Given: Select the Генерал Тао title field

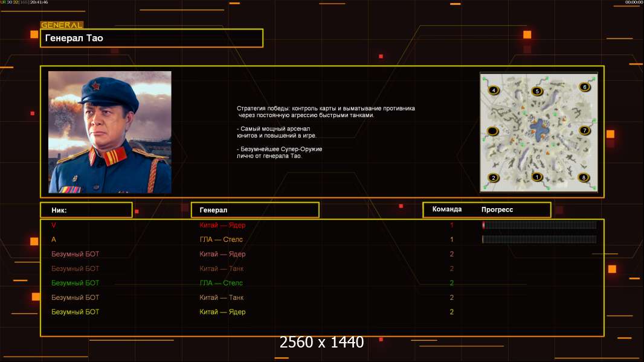Looking at the screenshot, I should click(x=152, y=38).
